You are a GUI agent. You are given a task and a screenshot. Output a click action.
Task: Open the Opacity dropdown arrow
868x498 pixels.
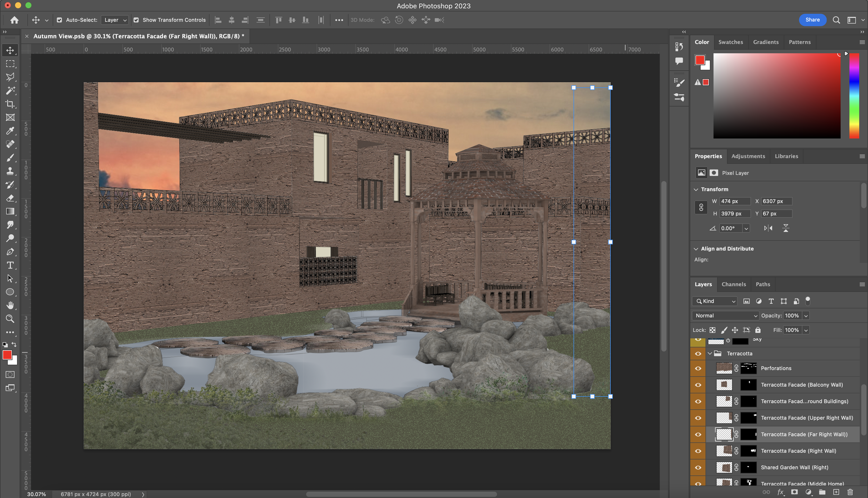coord(806,315)
